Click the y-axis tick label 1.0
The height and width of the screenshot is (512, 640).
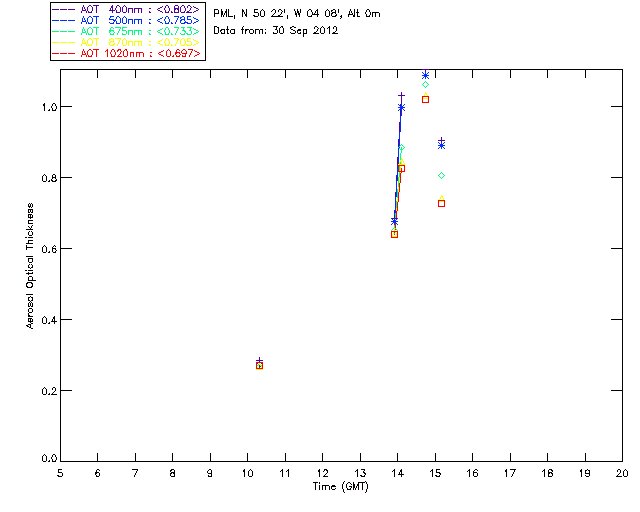[49, 107]
